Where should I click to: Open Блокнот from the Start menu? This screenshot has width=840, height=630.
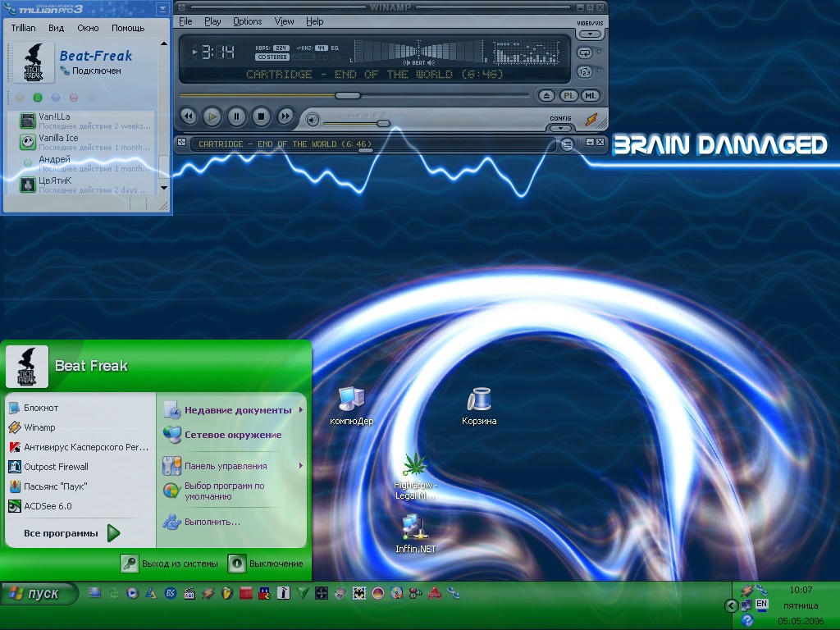click(80, 408)
